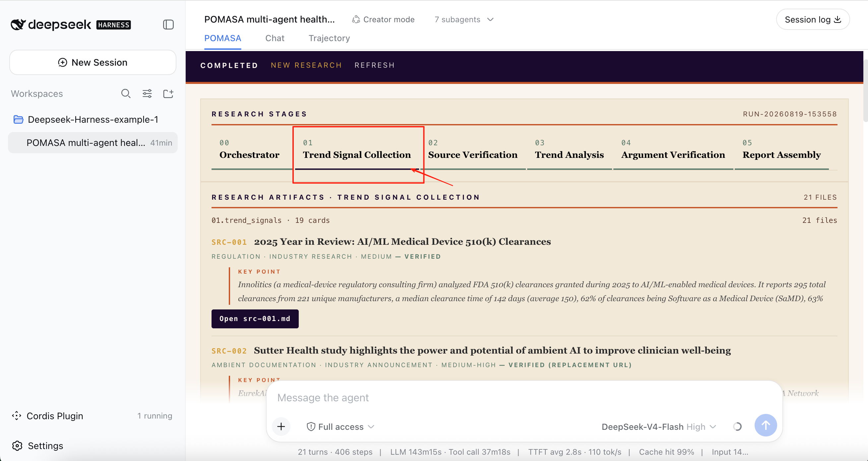The width and height of the screenshot is (868, 461).
Task: Click the loading spinner indicator
Action: [737, 426]
